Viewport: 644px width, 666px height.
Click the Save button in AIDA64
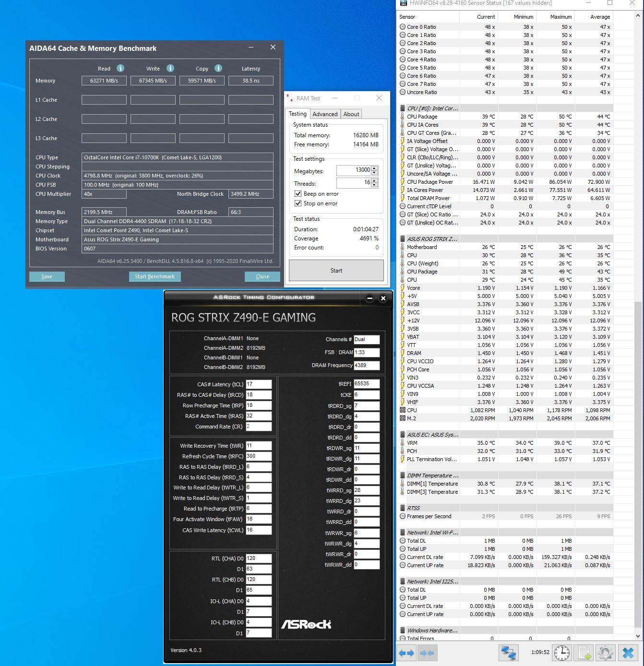tap(47, 276)
